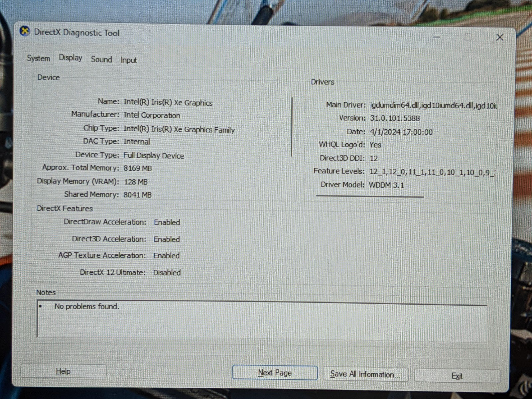Click the driver Version number 31.0.101.5388
The width and height of the screenshot is (532, 399).
[x=395, y=118]
